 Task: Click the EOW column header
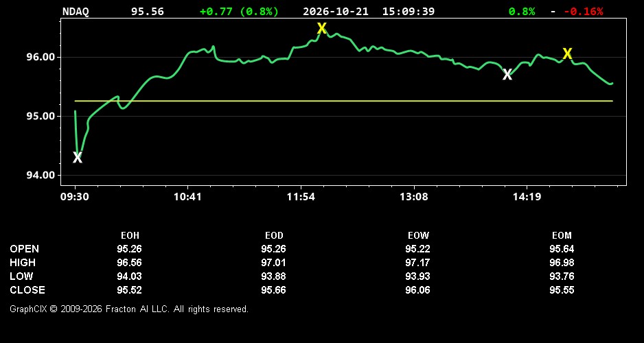click(418, 236)
